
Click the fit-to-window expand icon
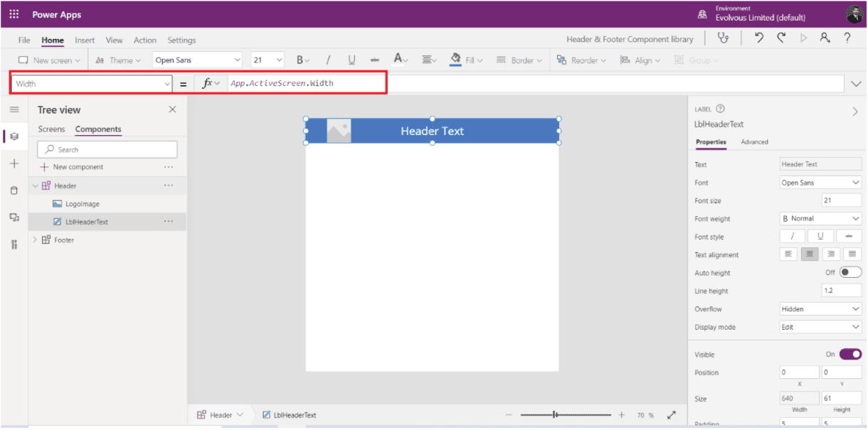671,415
